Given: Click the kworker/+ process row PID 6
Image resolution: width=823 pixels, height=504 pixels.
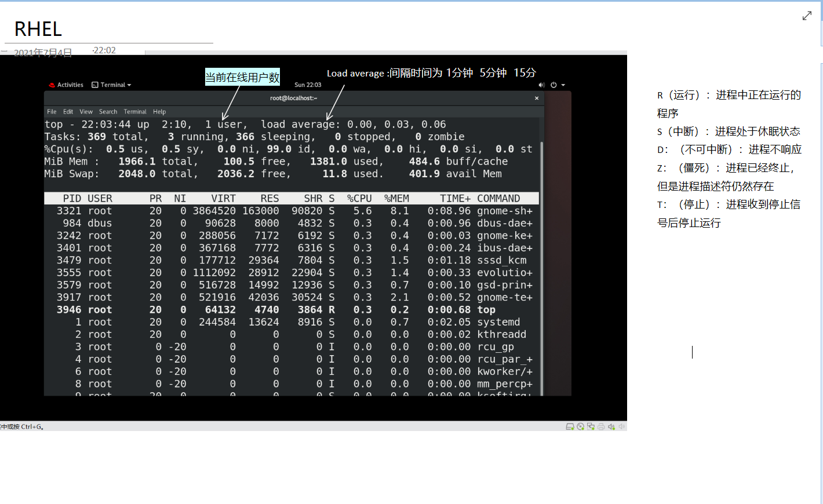Looking at the screenshot, I should click(x=292, y=371).
